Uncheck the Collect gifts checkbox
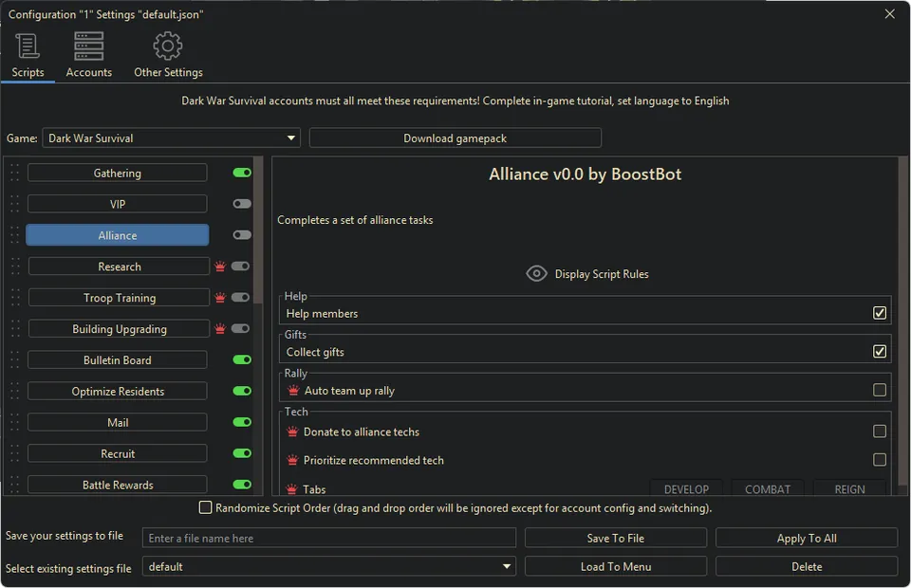The image size is (911, 588). tap(879, 351)
